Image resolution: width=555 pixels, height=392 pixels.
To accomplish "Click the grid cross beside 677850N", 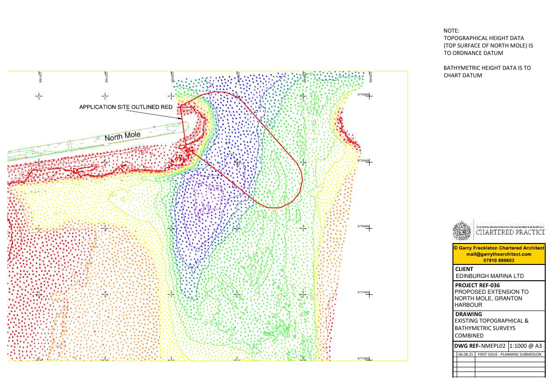I will click(x=369, y=162).
